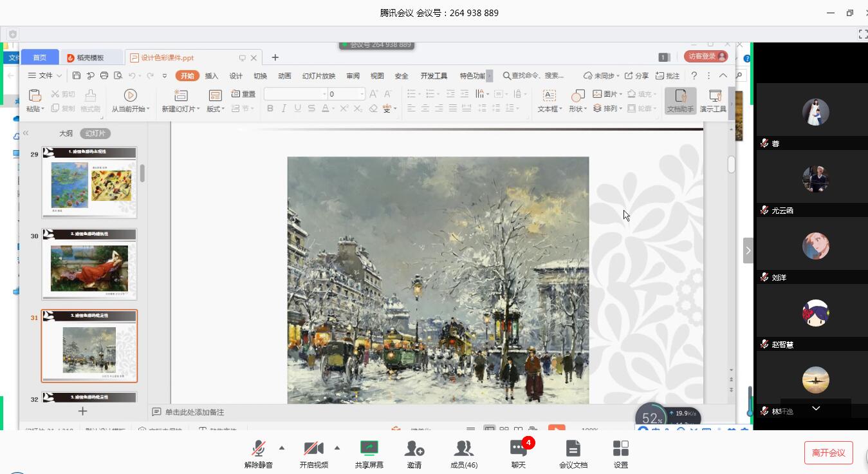Start slideshow with 从当前开始 play icon
This screenshot has width=868, height=474.
[131, 96]
